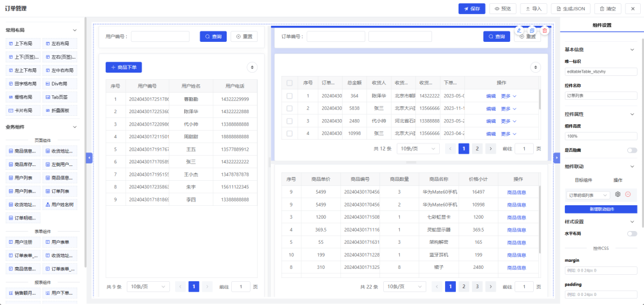Pick the 卡片布局 layout component
The width and height of the screenshot is (644, 305).
pos(23,111)
